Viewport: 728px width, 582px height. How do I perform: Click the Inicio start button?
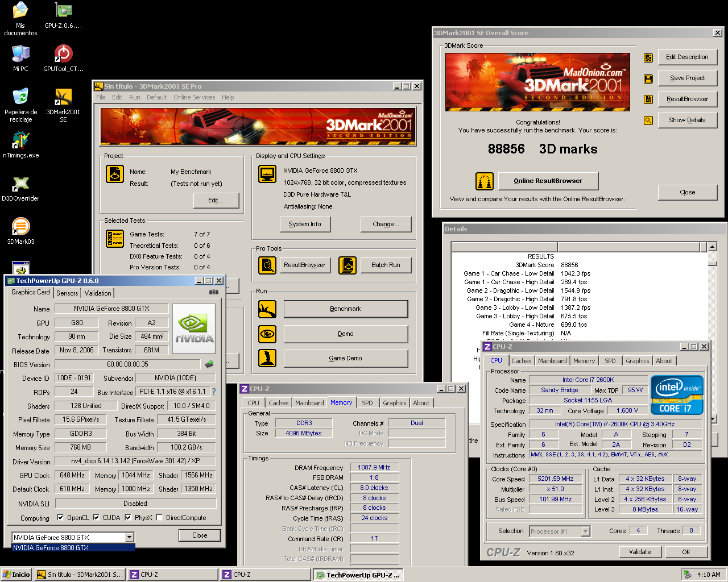coord(16,575)
